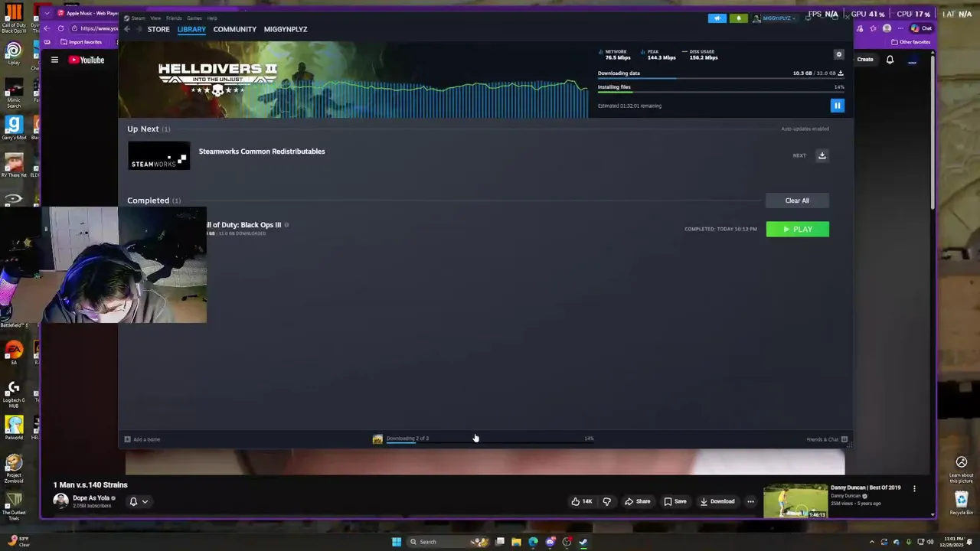Click browser back arrow in Edge

pos(47,28)
